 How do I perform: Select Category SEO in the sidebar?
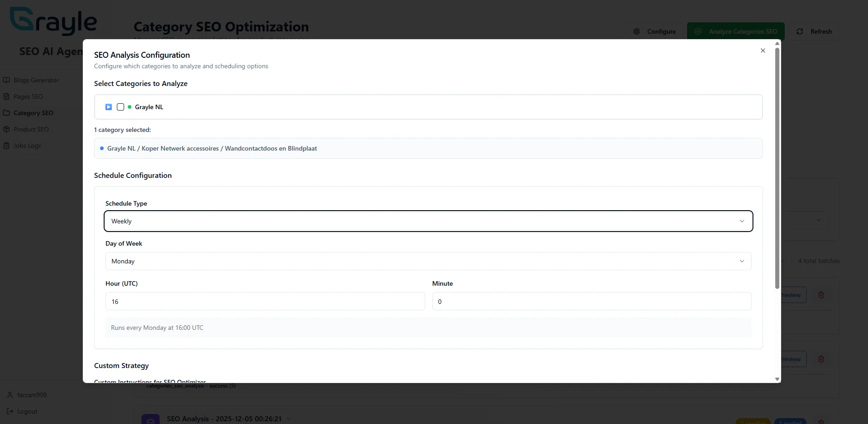click(33, 113)
